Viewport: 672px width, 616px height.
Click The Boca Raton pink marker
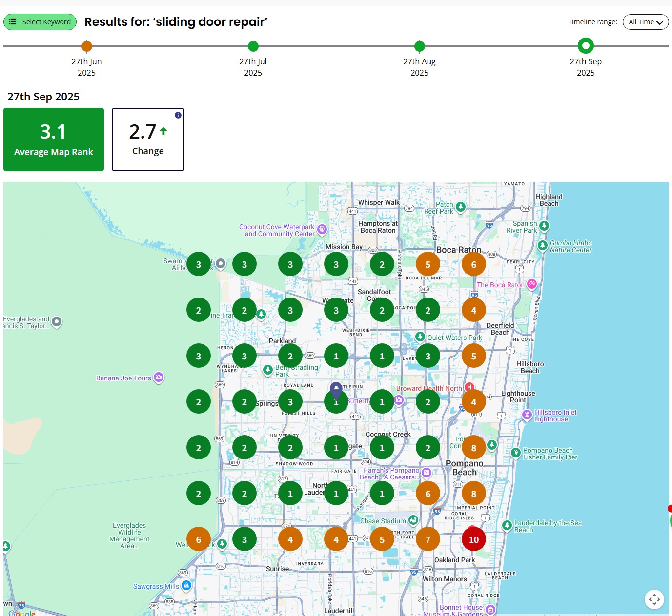pos(531,284)
